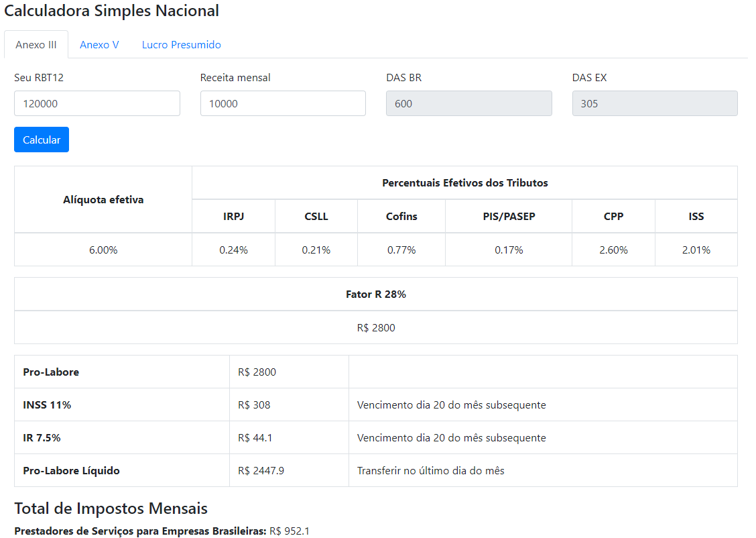This screenshot has width=756, height=538.
Task: Click the 6.00% effective rate cell
Action: (103, 250)
